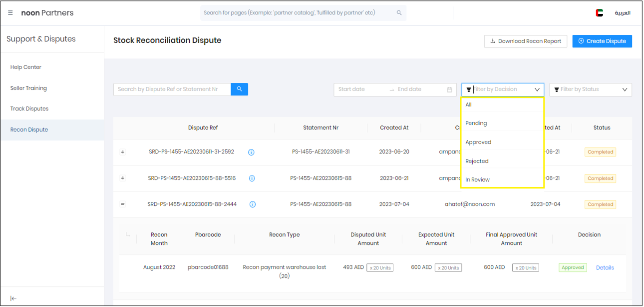Expand the dispute row SRD-PS-1455-AE20230615-88-5516
The image size is (644, 307).
(123, 178)
